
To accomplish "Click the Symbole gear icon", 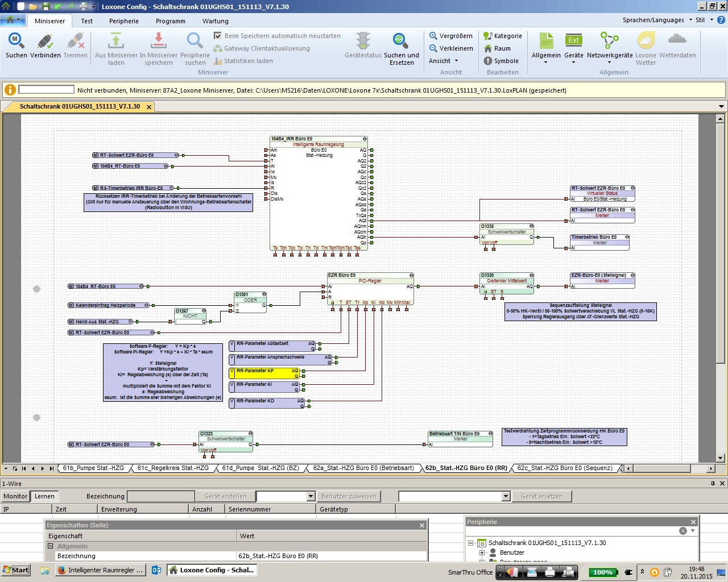I will [x=488, y=61].
